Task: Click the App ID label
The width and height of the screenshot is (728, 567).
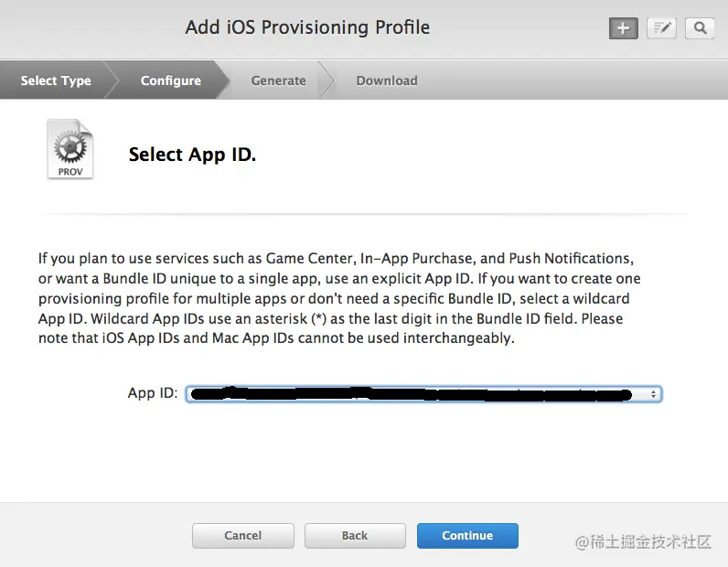Action: point(153,393)
